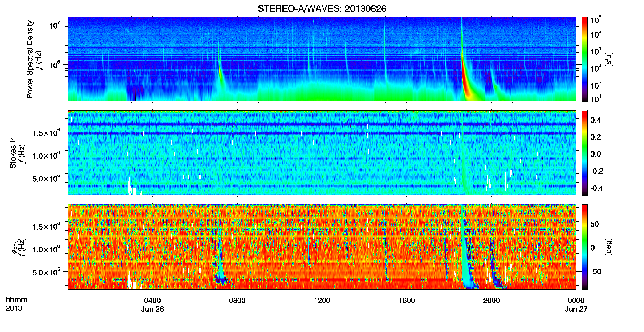This screenshot has width=644, height=332.
Task: Click the Stokes V colorbar
Action: point(585,153)
